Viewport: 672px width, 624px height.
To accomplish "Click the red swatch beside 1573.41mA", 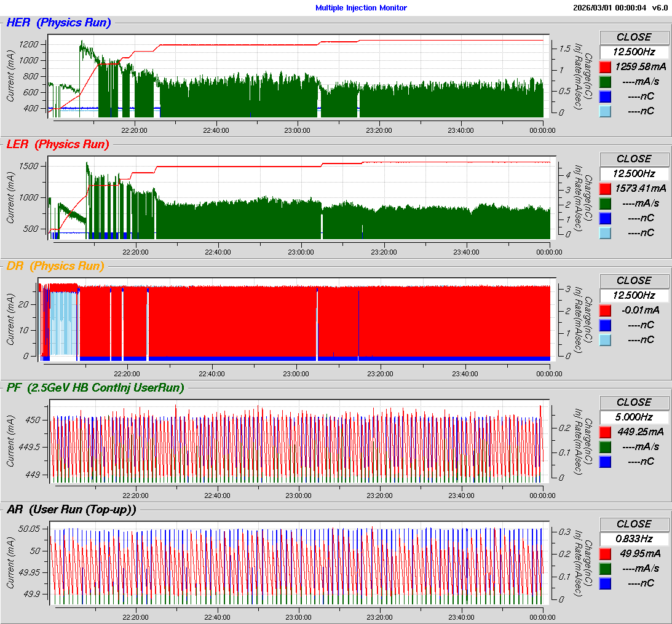I will pyautogui.click(x=605, y=189).
